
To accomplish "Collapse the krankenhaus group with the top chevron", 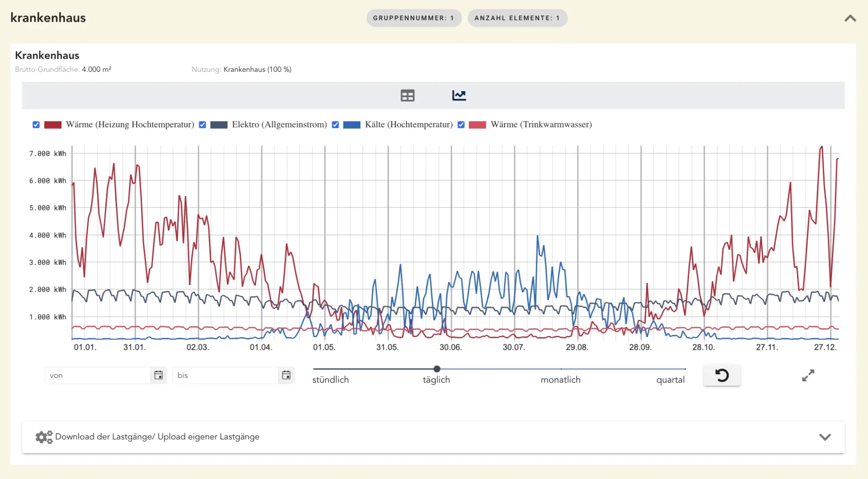I will tap(850, 18).
